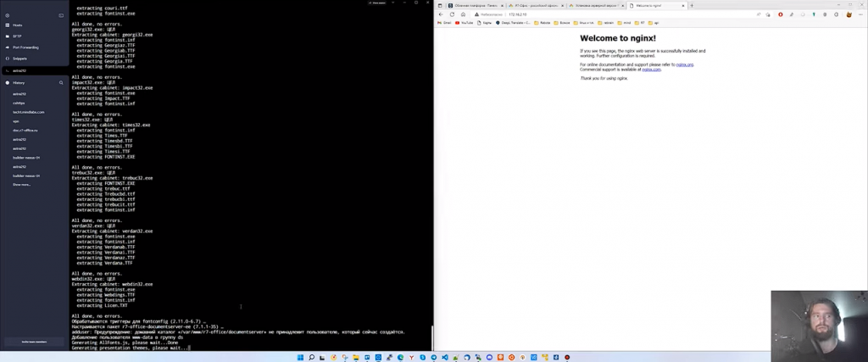Click the not-secure warning icon in address bar
868x362 pixels.
point(476,14)
